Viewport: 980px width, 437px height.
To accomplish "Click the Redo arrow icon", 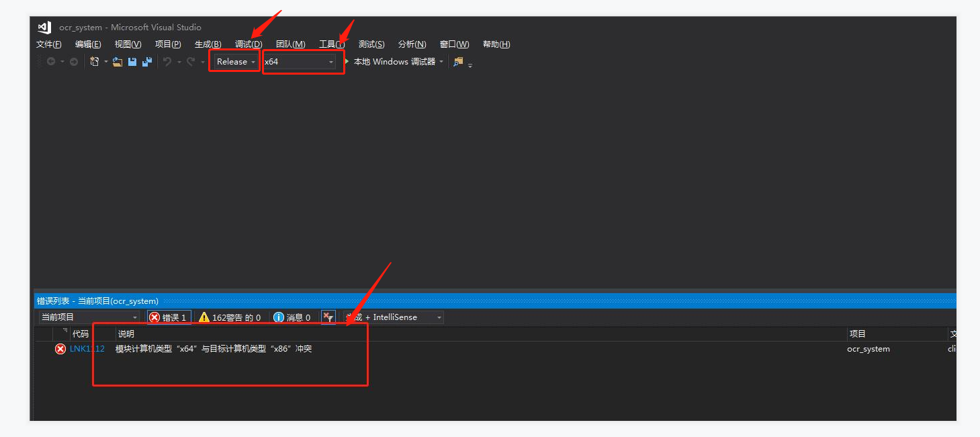I will pyautogui.click(x=191, y=61).
